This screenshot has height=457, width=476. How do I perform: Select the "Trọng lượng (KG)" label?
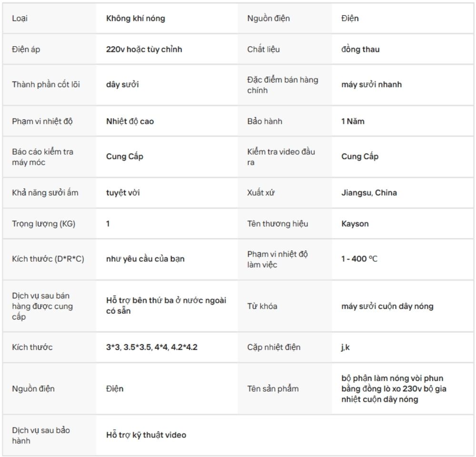(44, 223)
